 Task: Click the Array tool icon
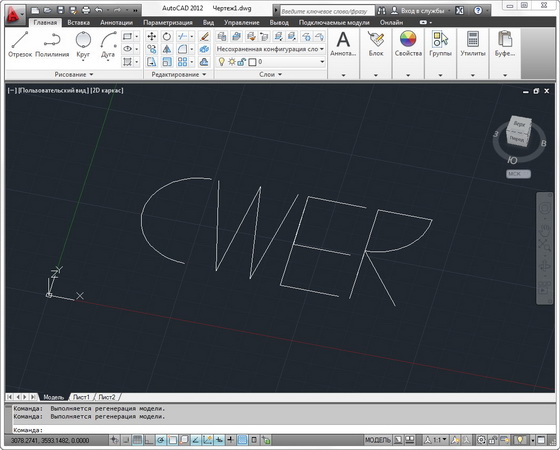182,62
